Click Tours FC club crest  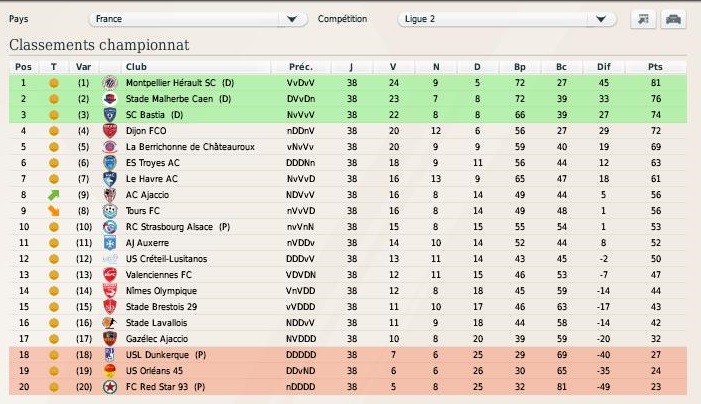click(x=110, y=211)
